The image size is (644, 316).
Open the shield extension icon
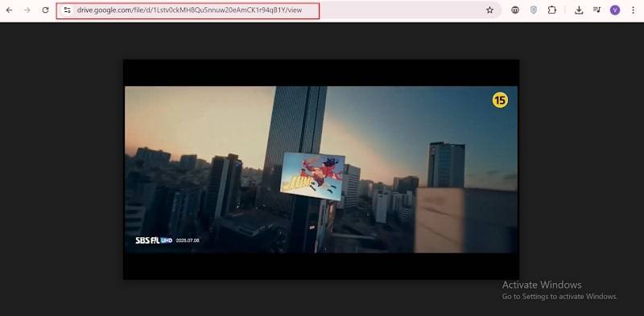pos(534,10)
